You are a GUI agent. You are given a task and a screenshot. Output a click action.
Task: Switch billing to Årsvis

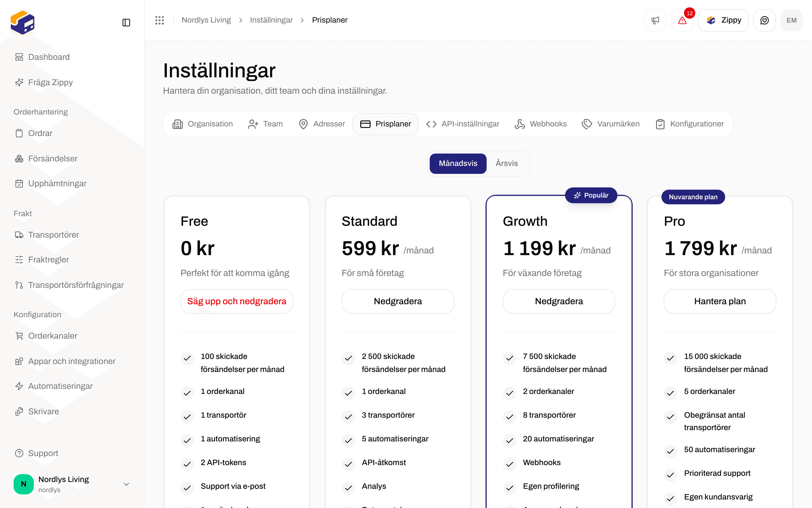[x=507, y=164]
